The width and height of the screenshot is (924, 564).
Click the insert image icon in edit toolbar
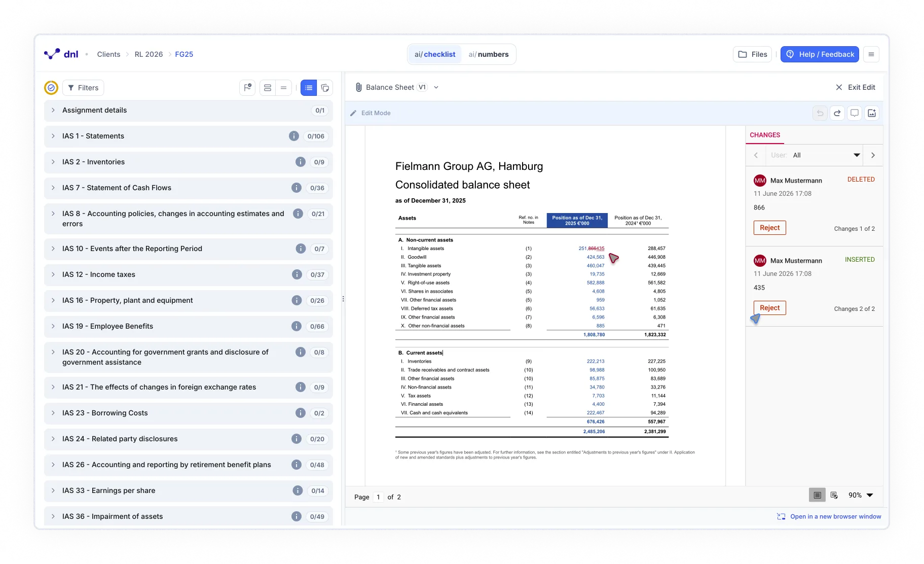(x=872, y=113)
